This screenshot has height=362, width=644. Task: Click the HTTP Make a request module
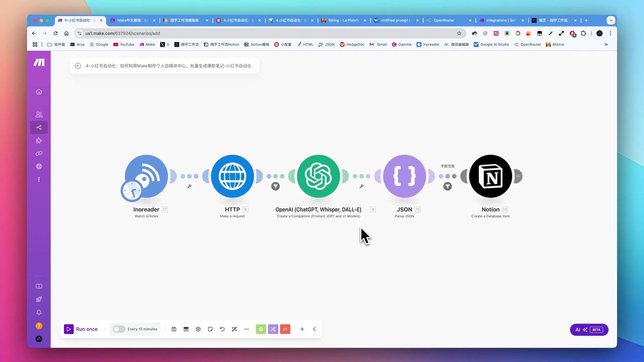point(232,176)
